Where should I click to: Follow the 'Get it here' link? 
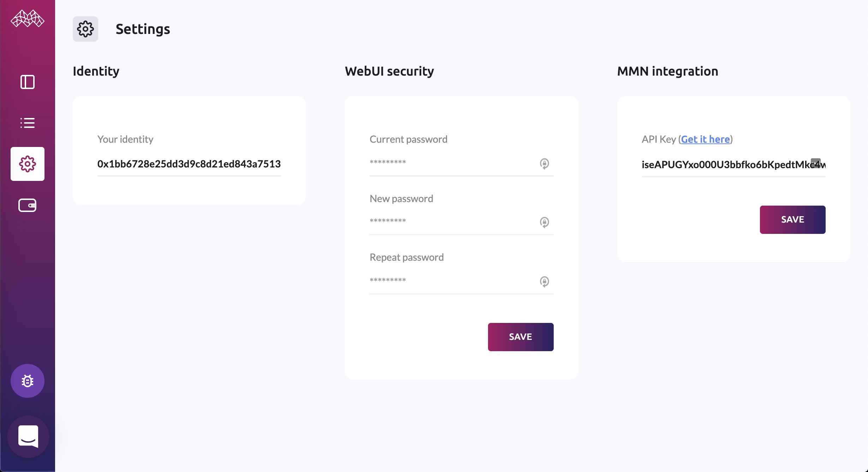[705, 139]
